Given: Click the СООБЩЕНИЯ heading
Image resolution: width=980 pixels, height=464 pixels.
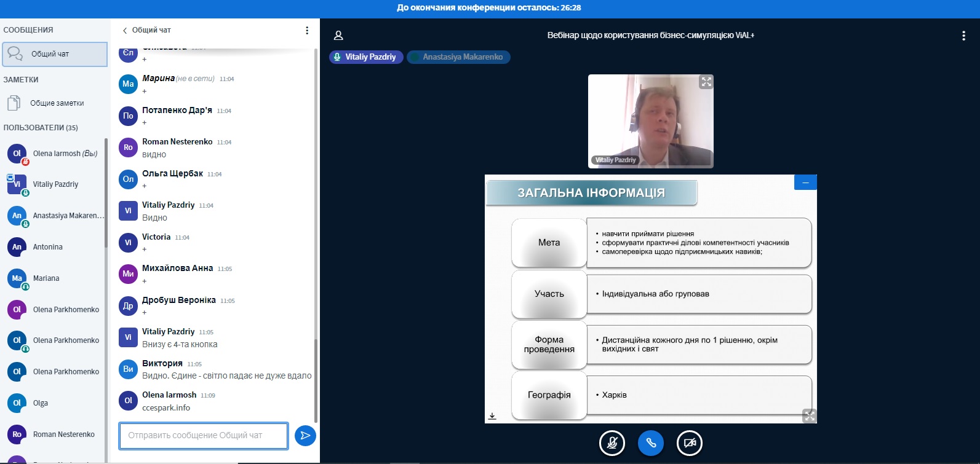Looking at the screenshot, I should tap(28, 30).
